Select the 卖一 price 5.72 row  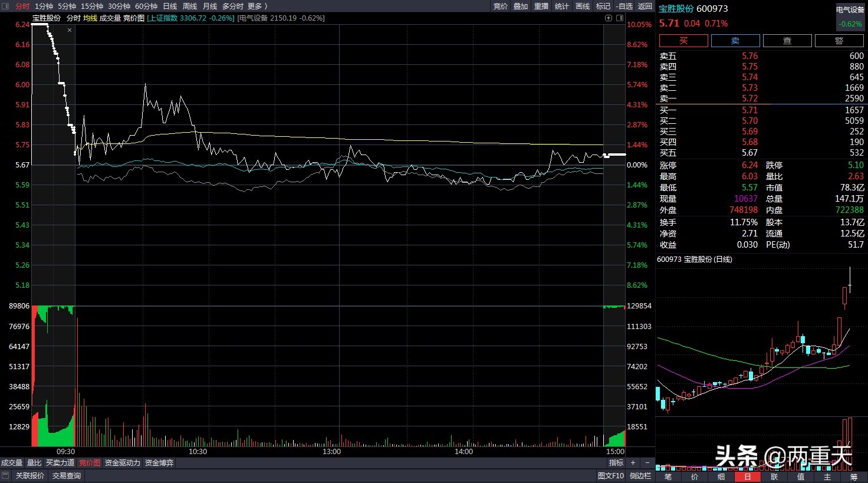(761, 98)
